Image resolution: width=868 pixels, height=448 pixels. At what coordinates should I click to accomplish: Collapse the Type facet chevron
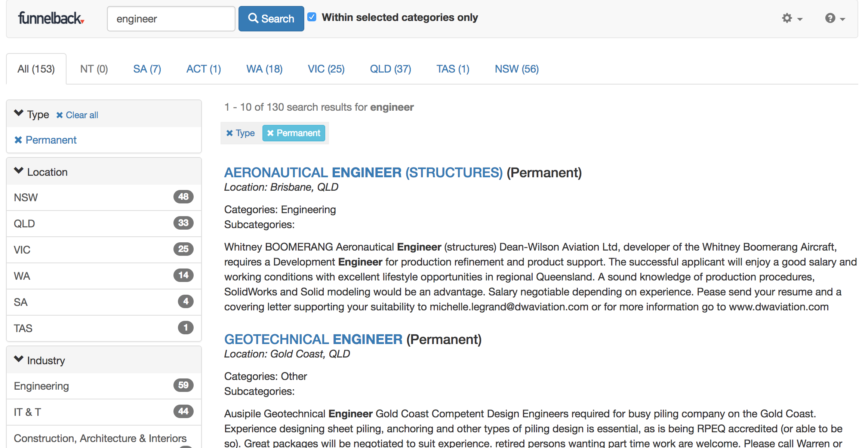(x=19, y=113)
